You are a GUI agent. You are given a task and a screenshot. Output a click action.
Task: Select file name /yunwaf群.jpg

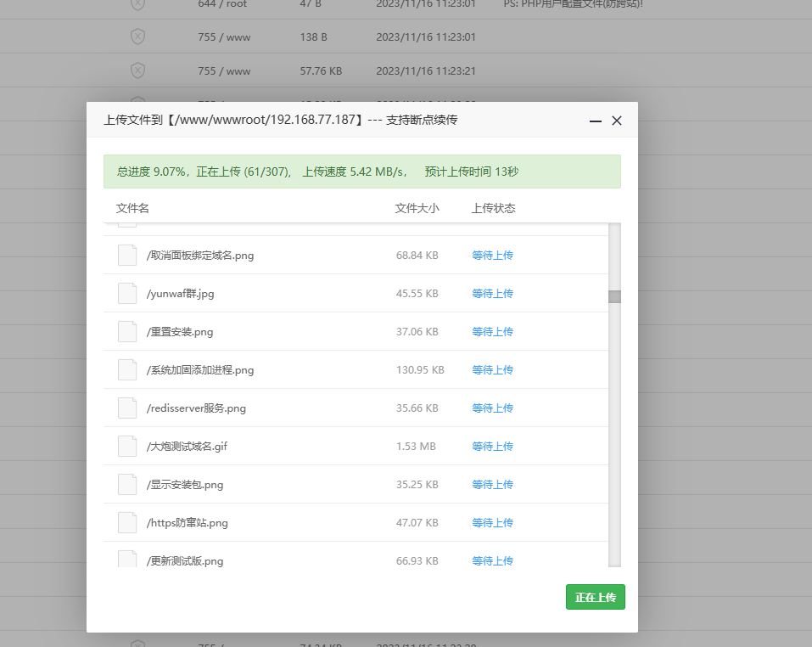[180, 294]
